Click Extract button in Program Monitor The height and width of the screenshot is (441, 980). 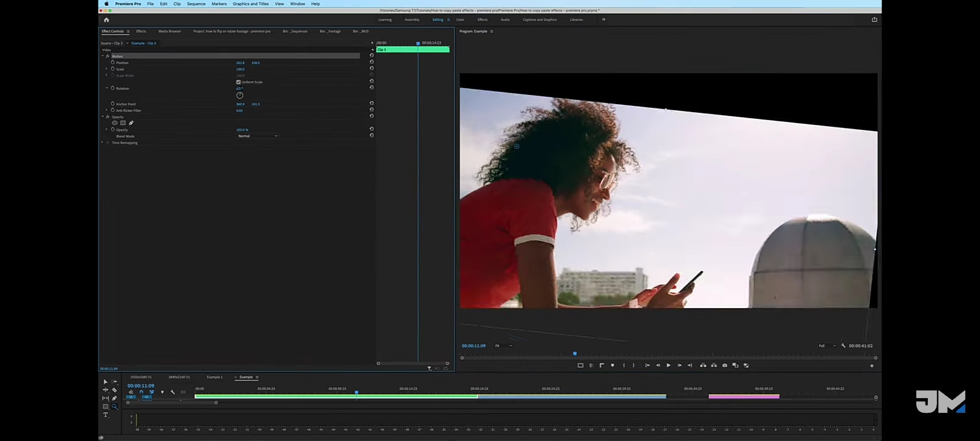coord(714,365)
